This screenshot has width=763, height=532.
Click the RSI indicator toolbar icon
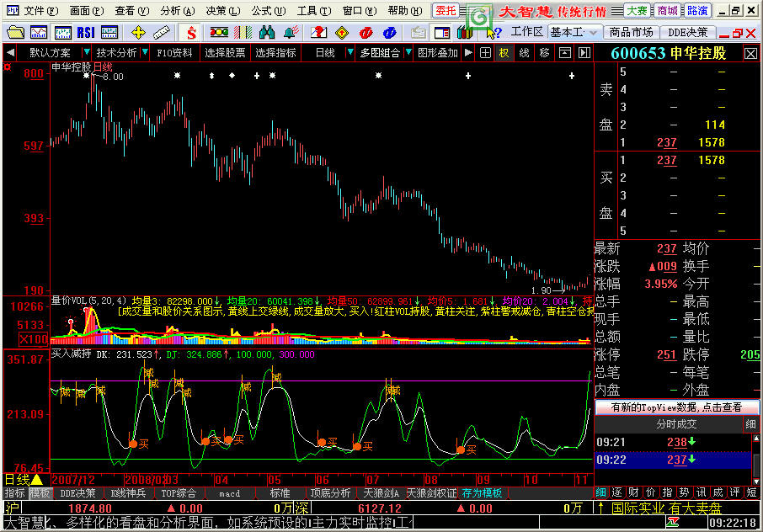coord(86,33)
